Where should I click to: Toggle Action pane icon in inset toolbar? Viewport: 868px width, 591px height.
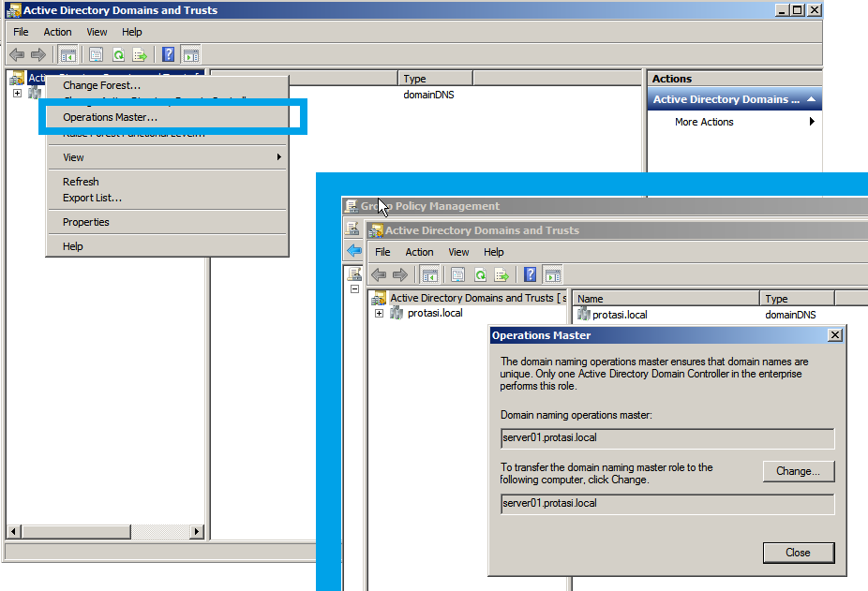[x=552, y=274]
